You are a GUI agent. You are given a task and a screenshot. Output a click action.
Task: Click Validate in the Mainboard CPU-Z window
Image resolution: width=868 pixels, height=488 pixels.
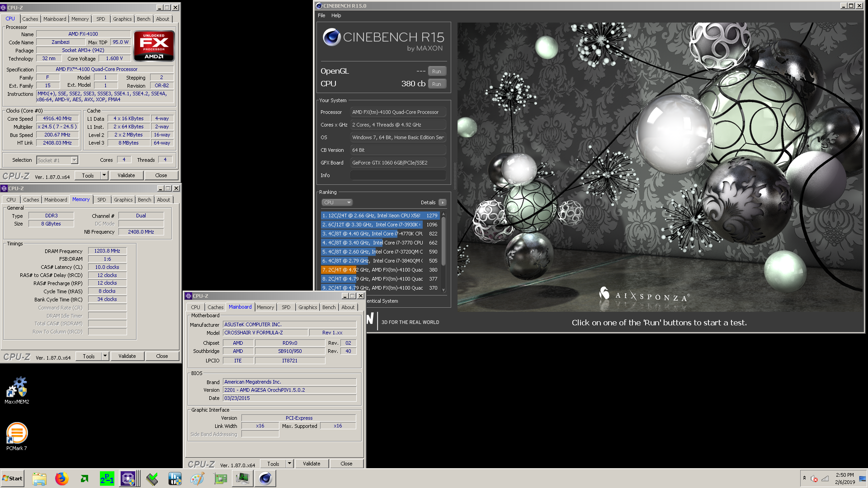(x=311, y=464)
